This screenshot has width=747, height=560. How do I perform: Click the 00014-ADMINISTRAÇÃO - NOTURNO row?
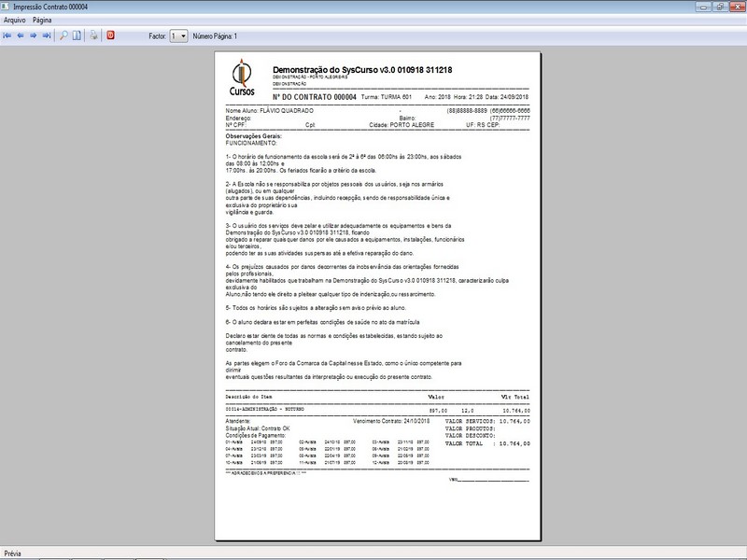coord(377,410)
